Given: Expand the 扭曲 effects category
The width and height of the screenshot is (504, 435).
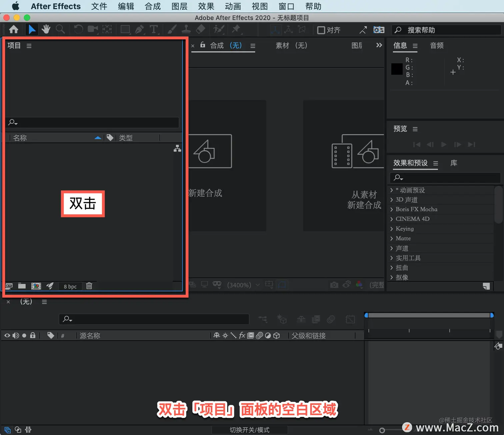Looking at the screenshot, I should tap(391, 268).
